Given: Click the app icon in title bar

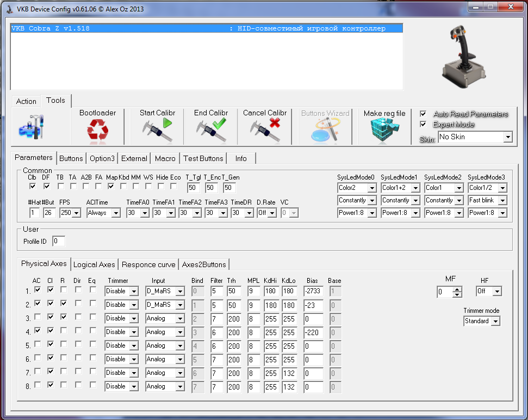Looking at the screenshot, I should pos(9,8).
